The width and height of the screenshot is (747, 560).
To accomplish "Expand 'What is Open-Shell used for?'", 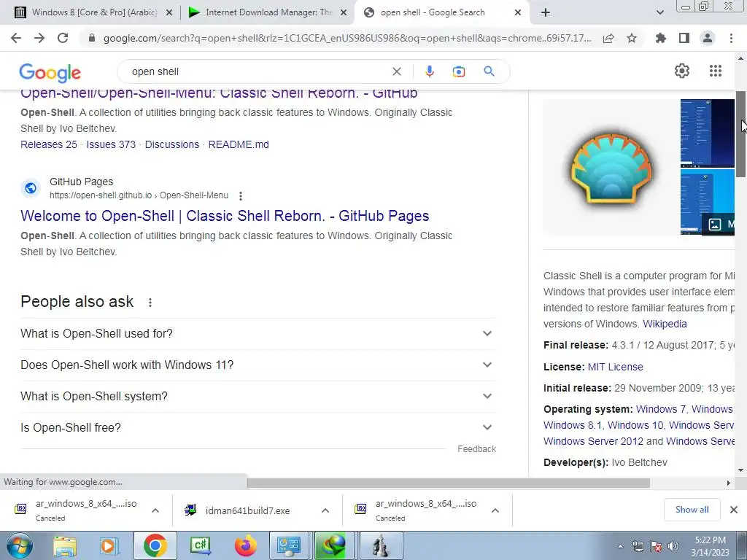I will click(258, 334).
